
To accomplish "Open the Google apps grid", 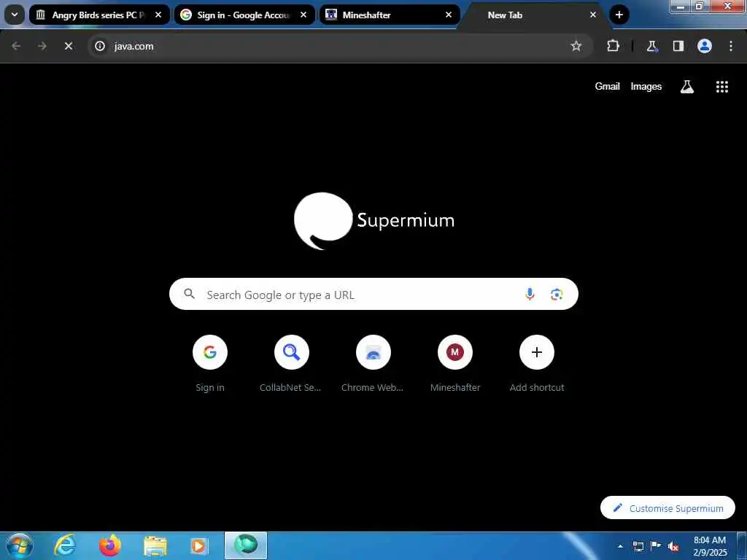I will click(721, 87).
